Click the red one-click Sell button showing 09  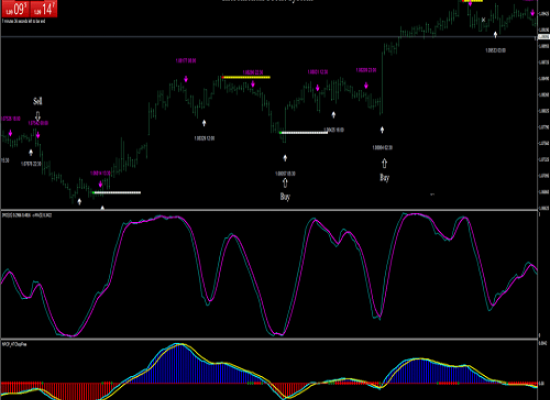pos(15,9)
